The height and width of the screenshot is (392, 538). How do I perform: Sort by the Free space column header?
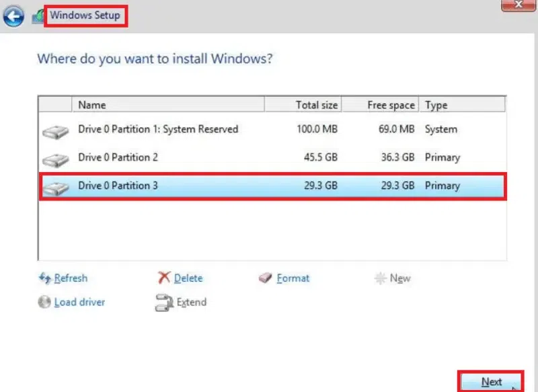380,105
